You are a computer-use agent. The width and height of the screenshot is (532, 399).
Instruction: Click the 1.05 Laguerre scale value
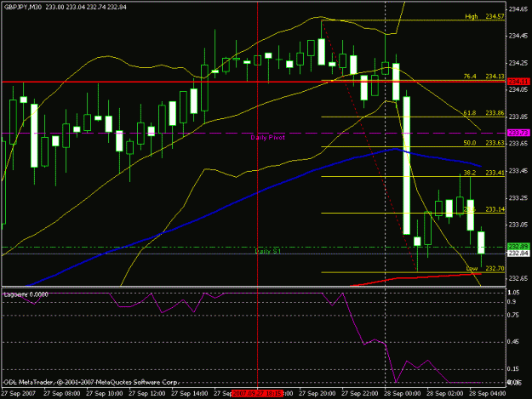pos(513,293)
